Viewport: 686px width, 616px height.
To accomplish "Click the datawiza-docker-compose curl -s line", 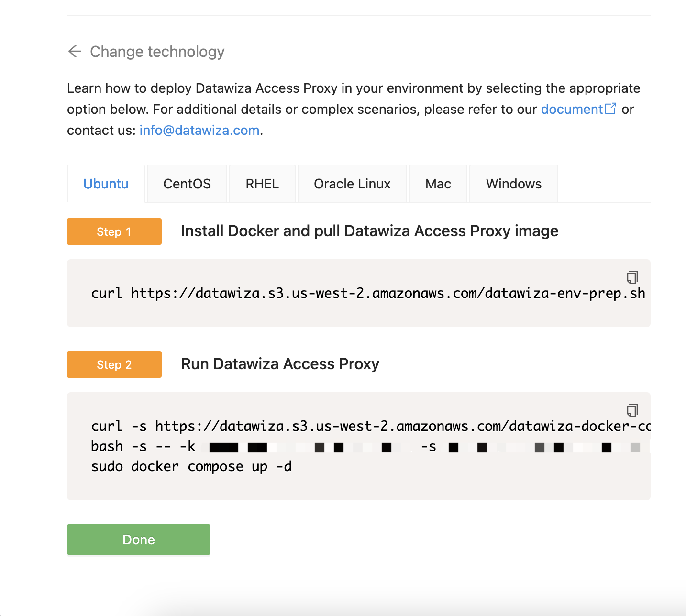I will pyautogui.click(x=371, y=426).
